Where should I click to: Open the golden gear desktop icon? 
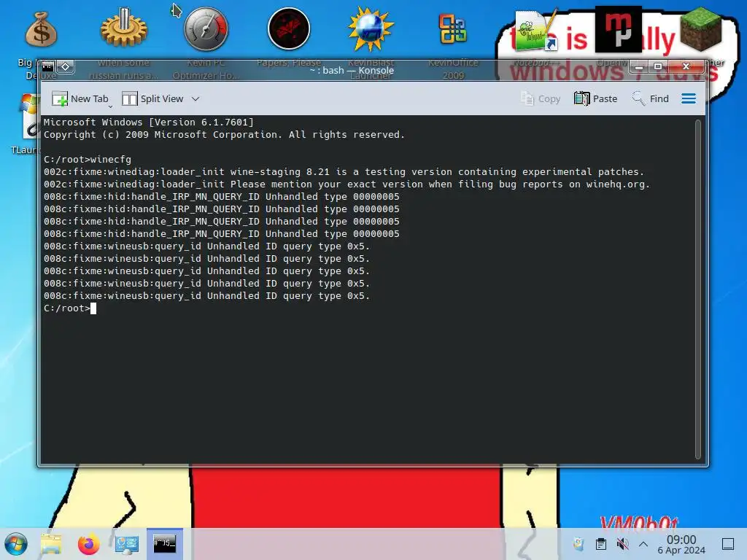(124, 28)
